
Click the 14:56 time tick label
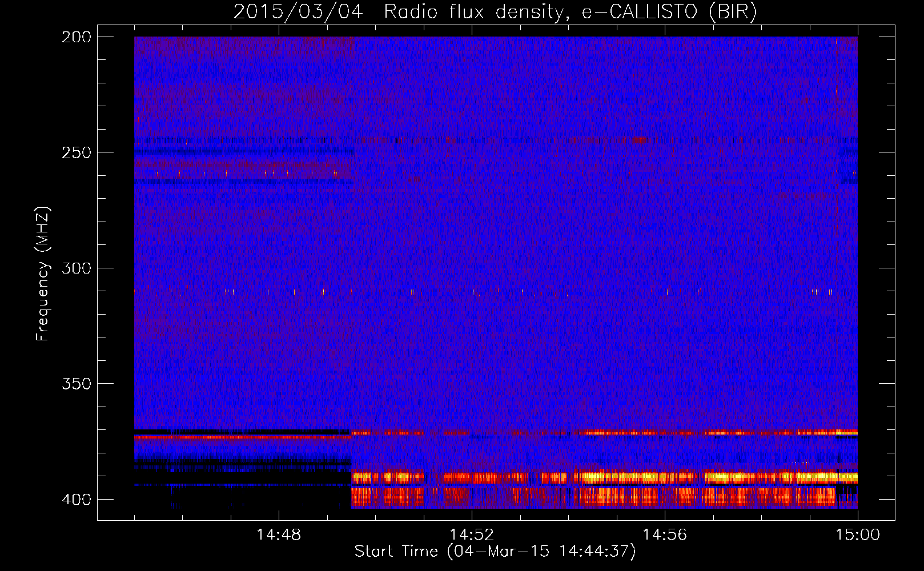click(665, 535)
